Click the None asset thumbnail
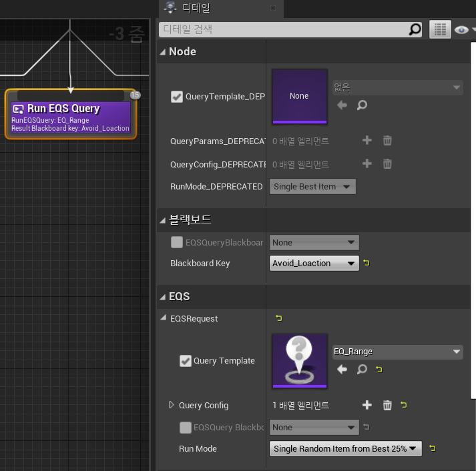The image size is (476, 471). click(300, 97)
